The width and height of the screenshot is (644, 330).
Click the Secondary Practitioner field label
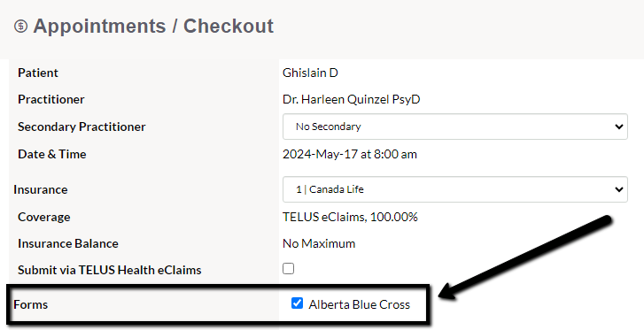[x=81, y=127]
